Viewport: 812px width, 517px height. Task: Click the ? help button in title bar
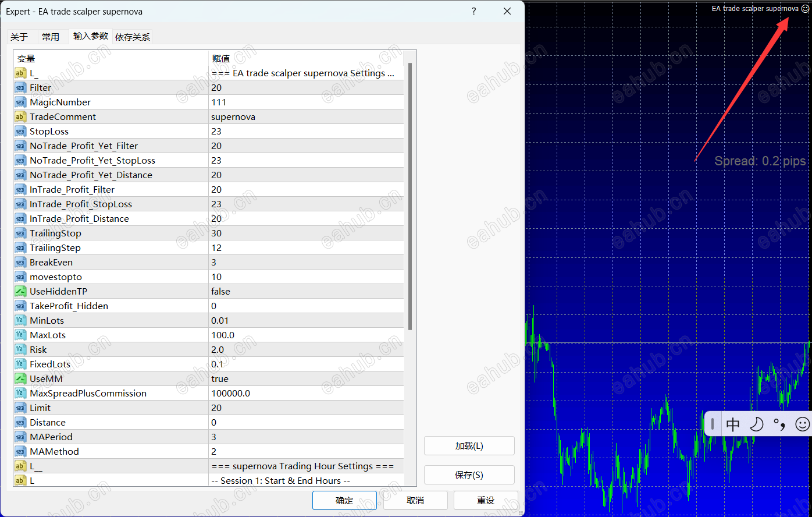pyautogui.click(x=474, y=11)
